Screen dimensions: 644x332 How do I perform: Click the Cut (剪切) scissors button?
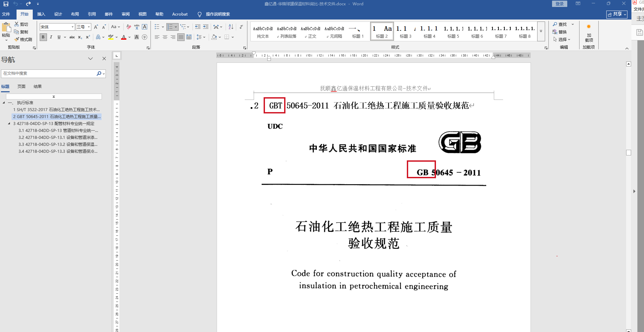[21, 24]
